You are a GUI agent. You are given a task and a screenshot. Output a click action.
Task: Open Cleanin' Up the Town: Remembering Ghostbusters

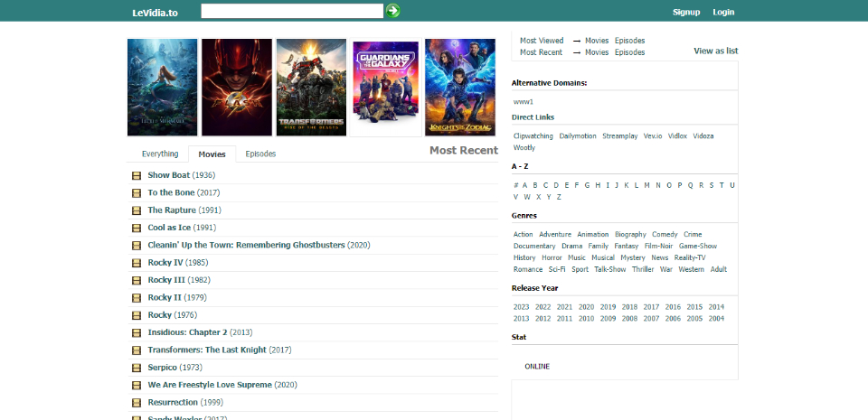click(x=259, y=245)
